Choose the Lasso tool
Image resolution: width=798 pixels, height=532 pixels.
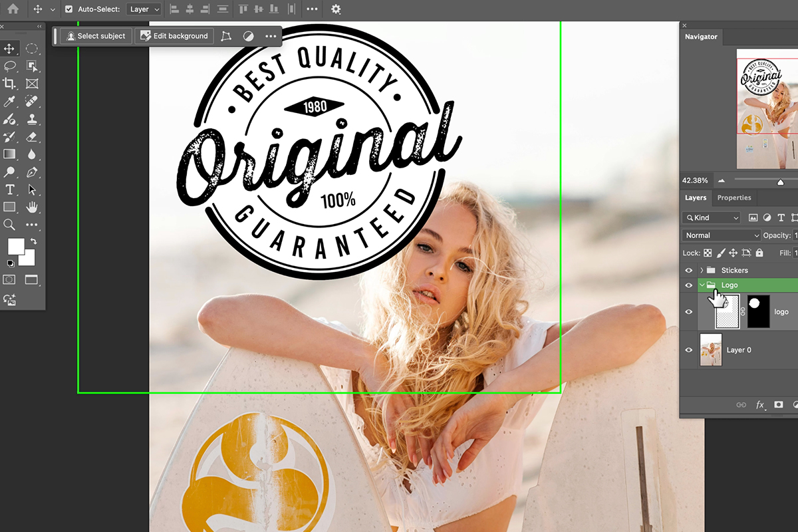tap(9, 66)
